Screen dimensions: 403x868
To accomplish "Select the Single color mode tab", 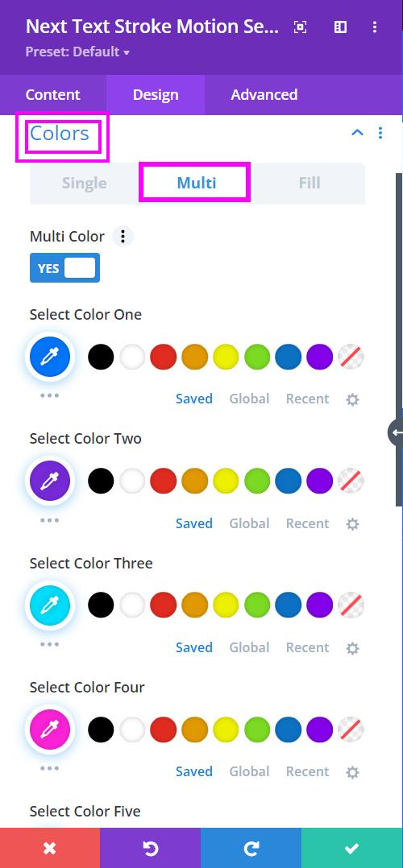I will 85,183.
